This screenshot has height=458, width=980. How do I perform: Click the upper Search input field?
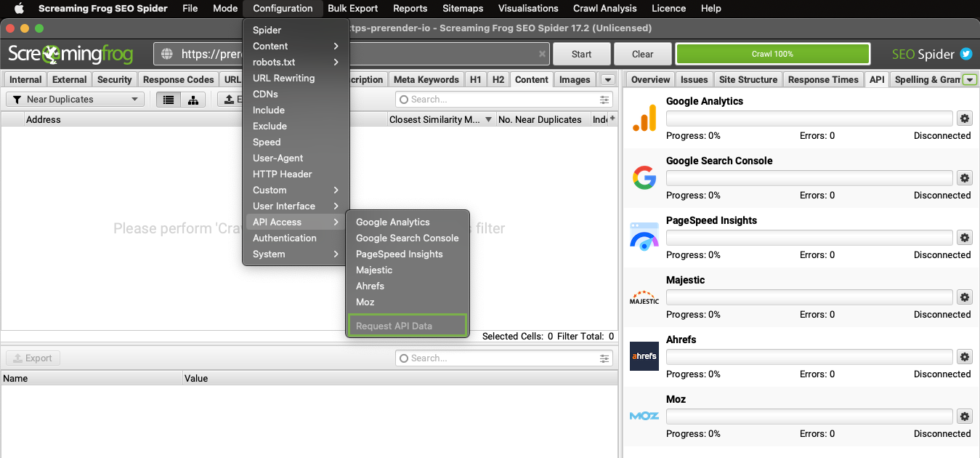(505, 100)
